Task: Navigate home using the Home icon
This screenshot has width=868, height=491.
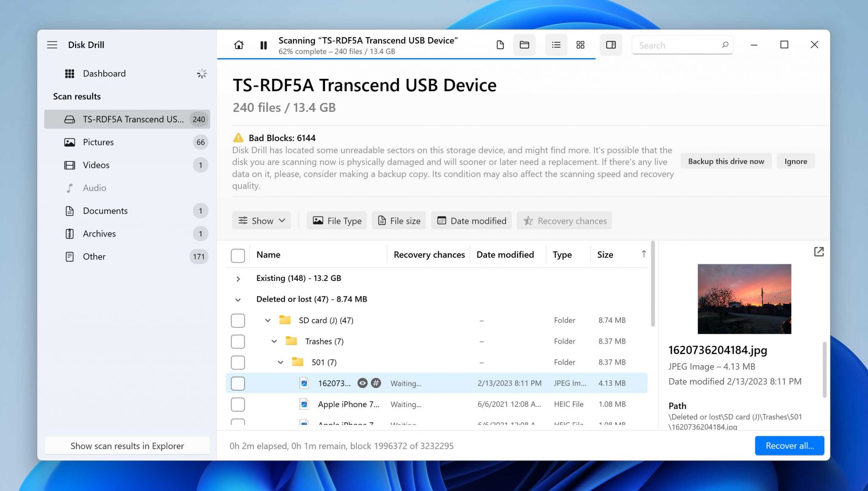Action: (x=239, y=45)
